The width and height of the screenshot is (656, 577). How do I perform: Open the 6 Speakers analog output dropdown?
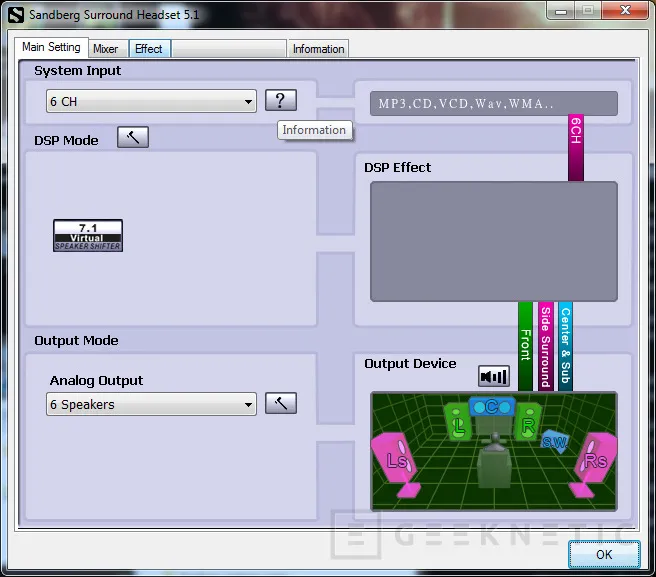[x=151, y=404]
